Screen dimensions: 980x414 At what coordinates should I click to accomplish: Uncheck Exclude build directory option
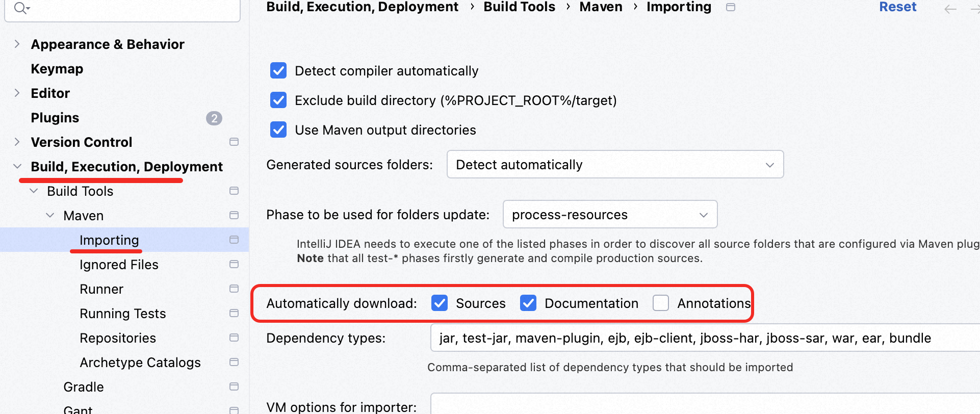[278, 100]
